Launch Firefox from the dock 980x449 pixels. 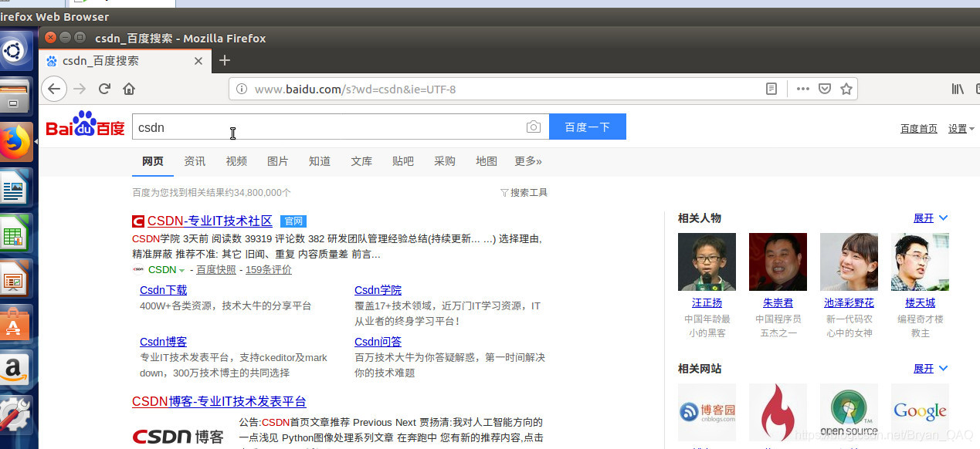point(15,142)
